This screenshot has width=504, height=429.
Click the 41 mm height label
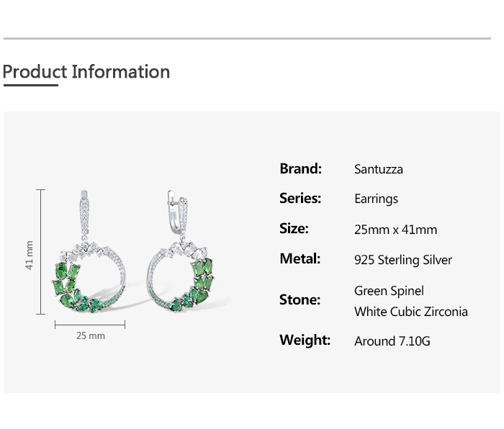[30, 255]
